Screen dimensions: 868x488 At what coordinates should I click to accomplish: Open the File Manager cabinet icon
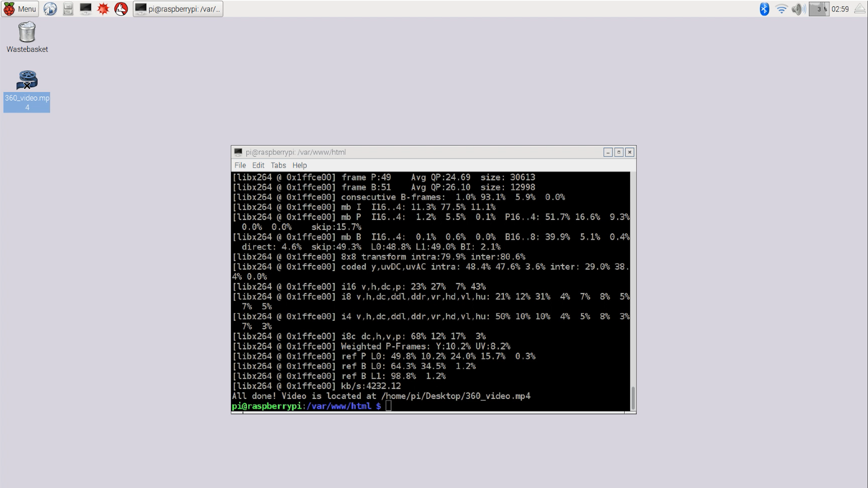point(68,9)
